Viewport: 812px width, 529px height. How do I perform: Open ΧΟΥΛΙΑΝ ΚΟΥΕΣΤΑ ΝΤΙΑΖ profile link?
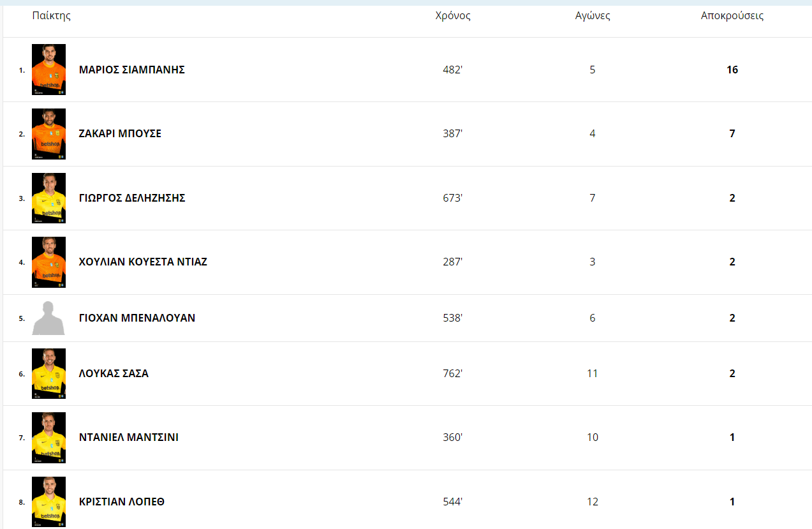pos(143,262)
